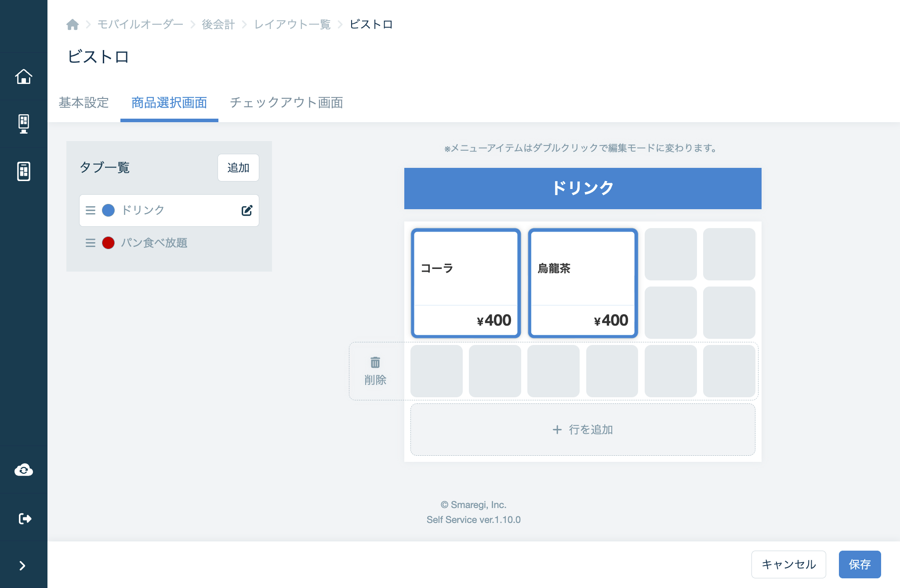The width and height of the screenshot is (900, 588).
Task: Click the trash delete icon beside the row
Action: (374, 362)
